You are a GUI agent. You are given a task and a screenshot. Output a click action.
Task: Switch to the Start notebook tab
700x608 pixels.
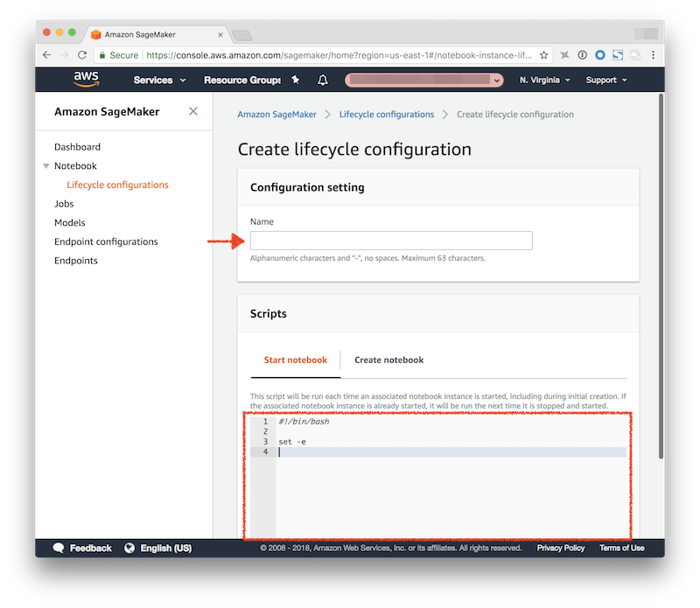click(x=296, y=360)
